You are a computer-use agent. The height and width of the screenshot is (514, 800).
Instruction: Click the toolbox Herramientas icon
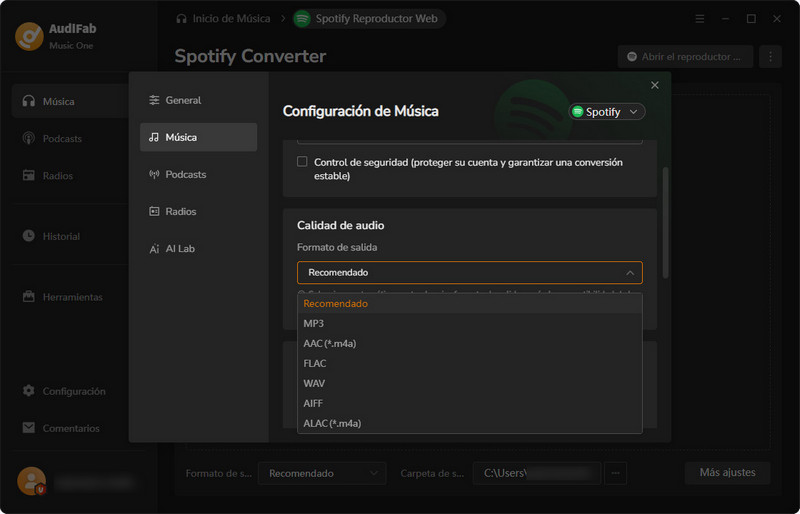pos(29,297)
